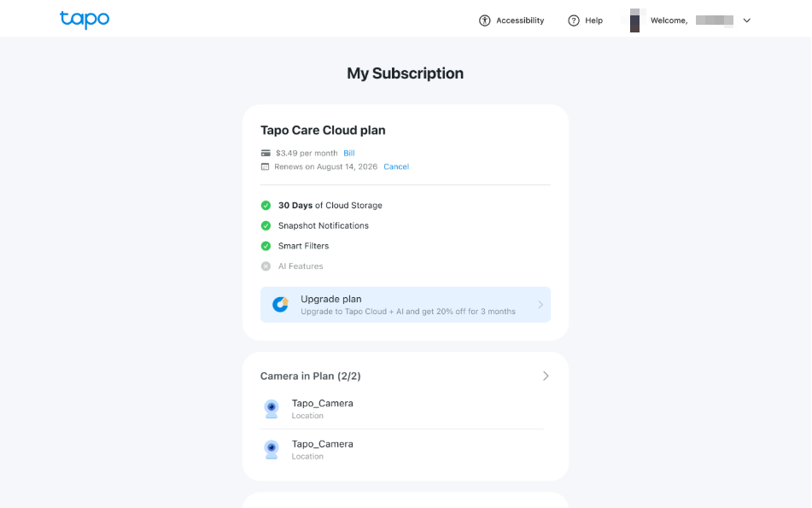Click Renews on August 14, 2026 text

point(325,166)
